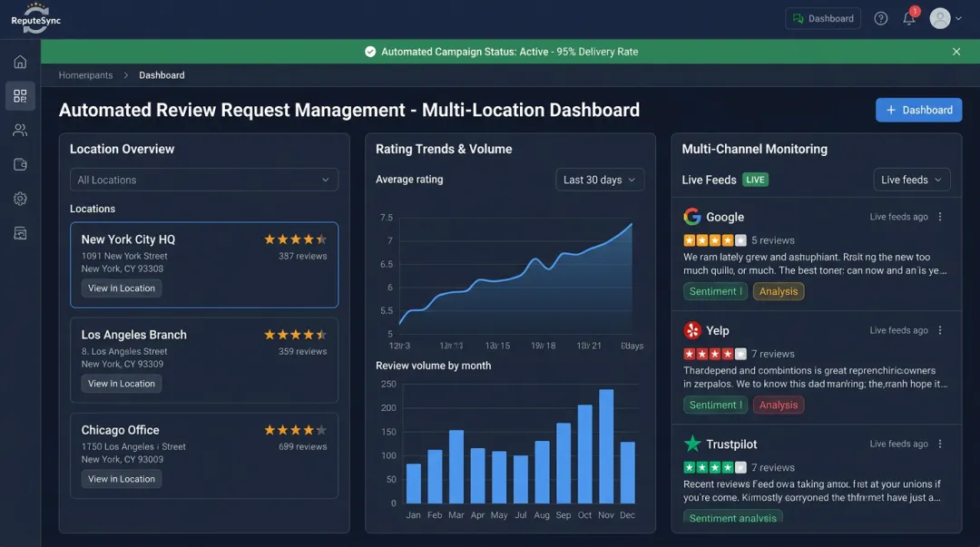Open the notifications bell
980x547 pixels.
[909, 19]
